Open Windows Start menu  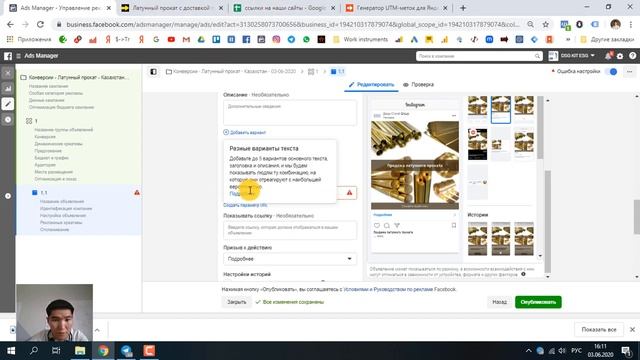[11, 351]
